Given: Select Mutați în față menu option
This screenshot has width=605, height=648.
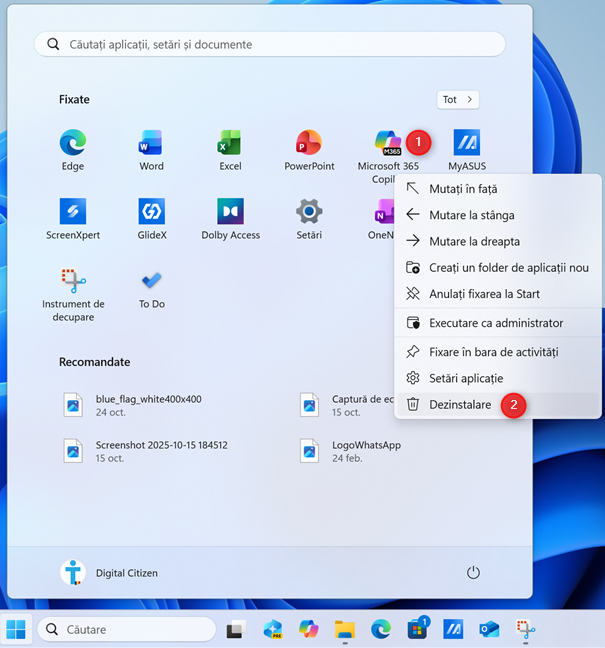Looking at the screenshot, I should (498, 189).
